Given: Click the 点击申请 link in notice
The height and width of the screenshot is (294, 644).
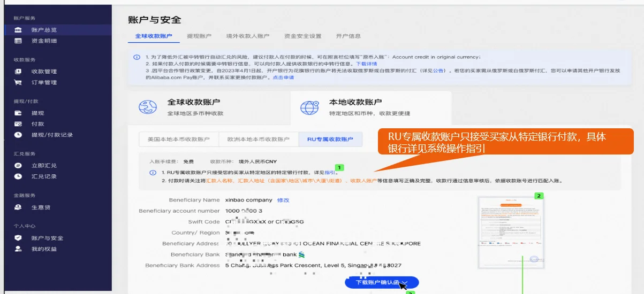Looking at the screenshot, I should click(x=283, y=78).
